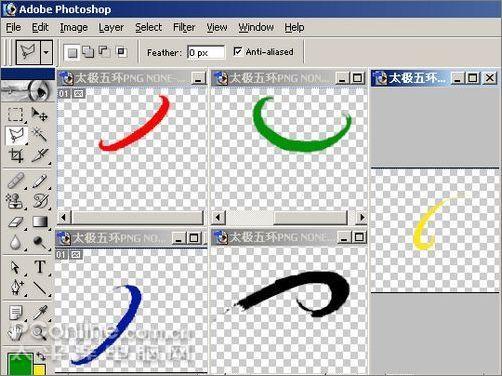Select the Eraser tool
The height and width of the screenshot is (376, 502).
click(15, 222)
